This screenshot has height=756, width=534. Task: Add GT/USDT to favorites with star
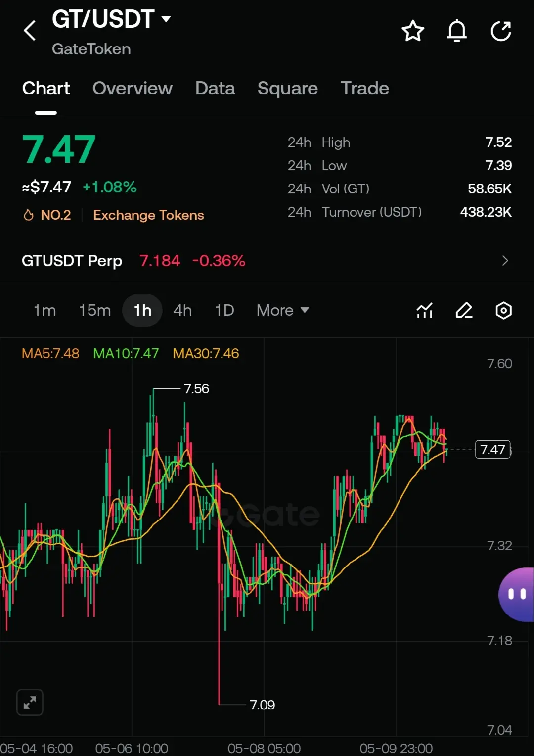click(x=412, y=31)
